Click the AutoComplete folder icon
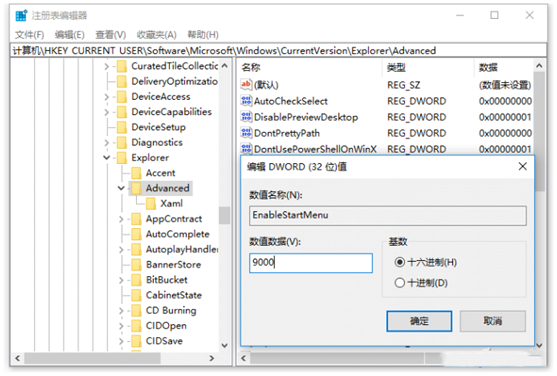The height and width of the screenshot is (376, 557). pyautogui.click(x=136, y=234)
